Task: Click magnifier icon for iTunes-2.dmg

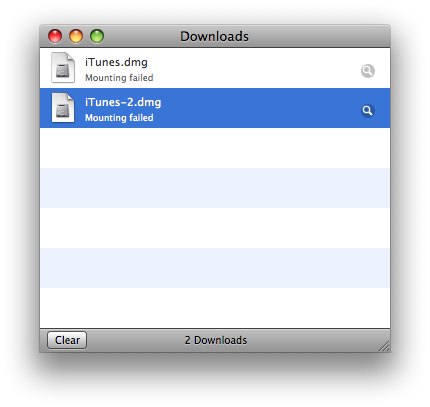Action: pos(368,111)
